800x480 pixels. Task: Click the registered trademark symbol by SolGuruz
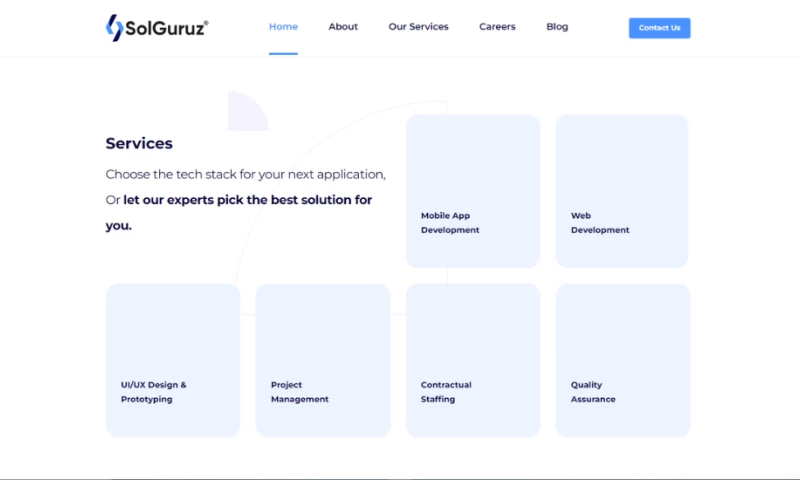[206, 21]
